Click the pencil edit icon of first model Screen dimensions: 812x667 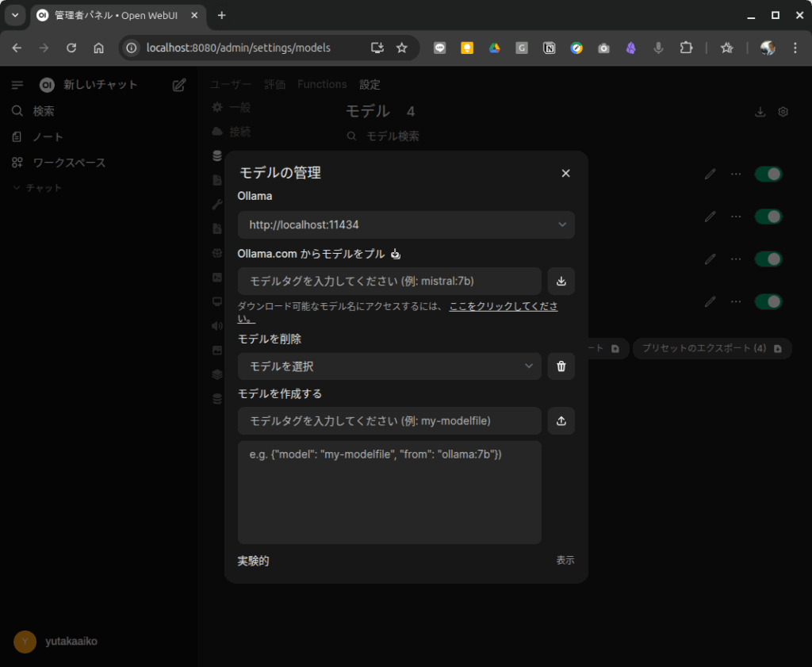tap(710, 174)
